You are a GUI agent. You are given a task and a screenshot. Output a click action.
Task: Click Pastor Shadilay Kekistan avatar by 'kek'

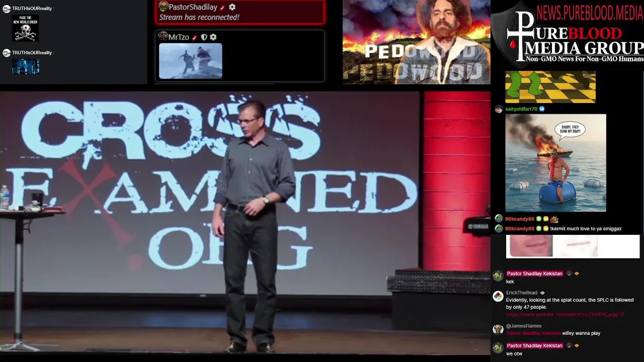(498, 276)
